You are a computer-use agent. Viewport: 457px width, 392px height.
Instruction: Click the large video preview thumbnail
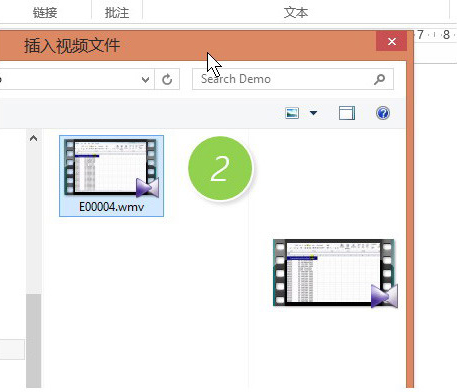(335, 273)
